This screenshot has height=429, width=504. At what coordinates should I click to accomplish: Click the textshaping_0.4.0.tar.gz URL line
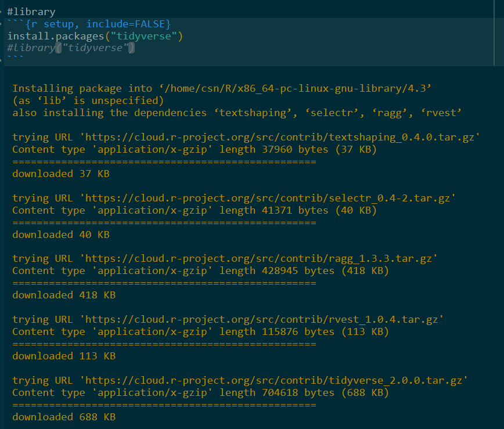point(246,137)
